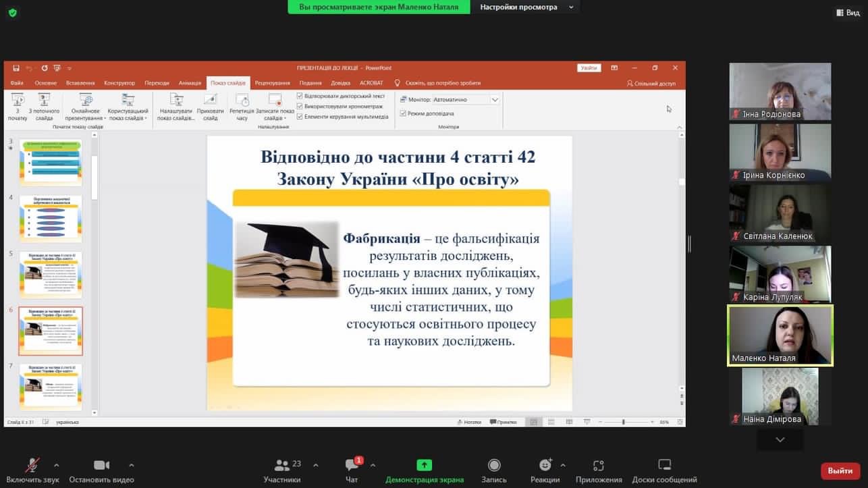Select slide 7 thumbnail
Screen dimensions: 868x488
pyautogui.click(x=51, y=387)
